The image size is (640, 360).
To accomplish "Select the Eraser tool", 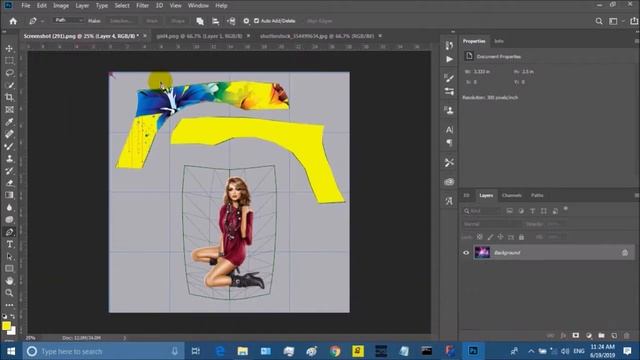I will [9, 183].
